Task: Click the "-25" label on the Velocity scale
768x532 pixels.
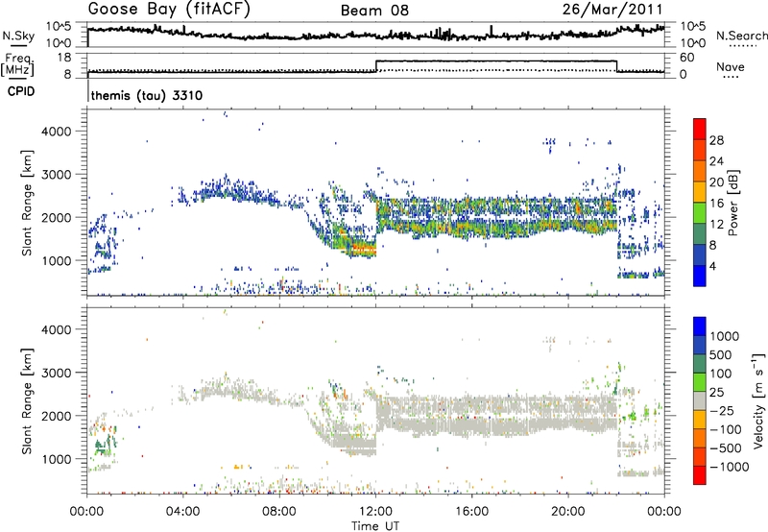Action: 722,410
